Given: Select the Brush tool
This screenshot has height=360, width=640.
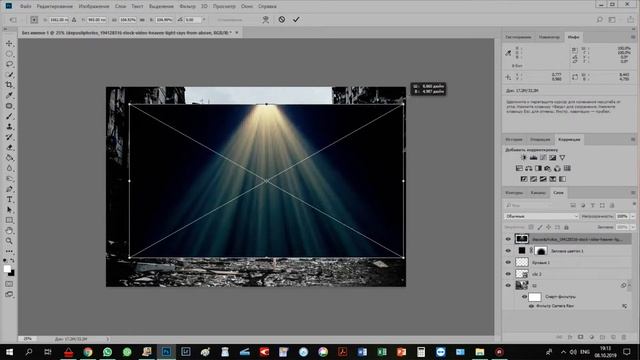Looking at the screenshot, I should tap(9, 116).
